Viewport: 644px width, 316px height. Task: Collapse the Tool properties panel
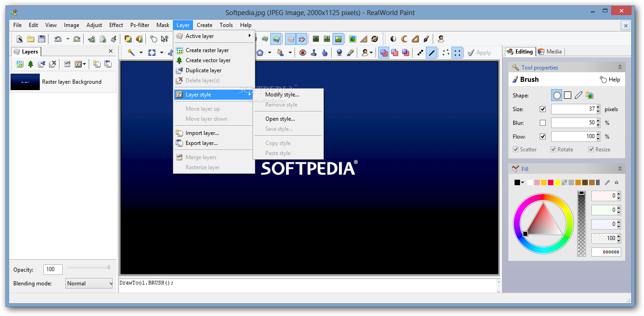pyautogui.click(x=620, y=67)
